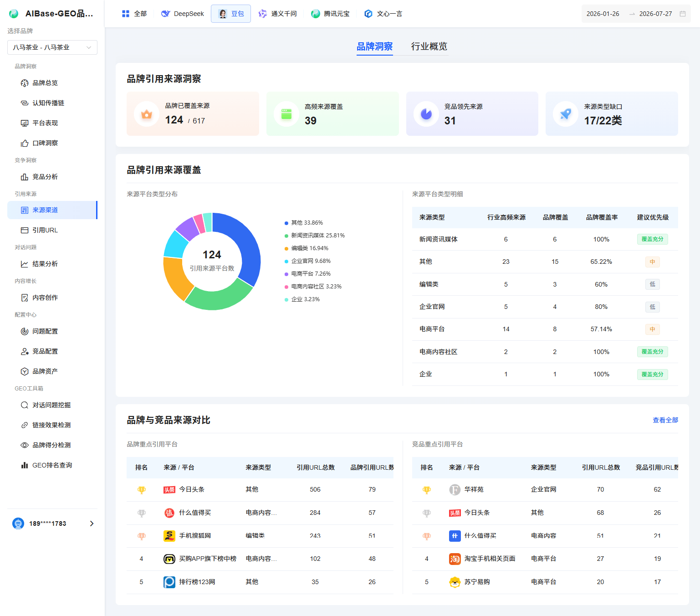Toggle the 电商内容社区 3.23% legend item
Viewport: 700px width, 616px height.
[x=313, y=287]
